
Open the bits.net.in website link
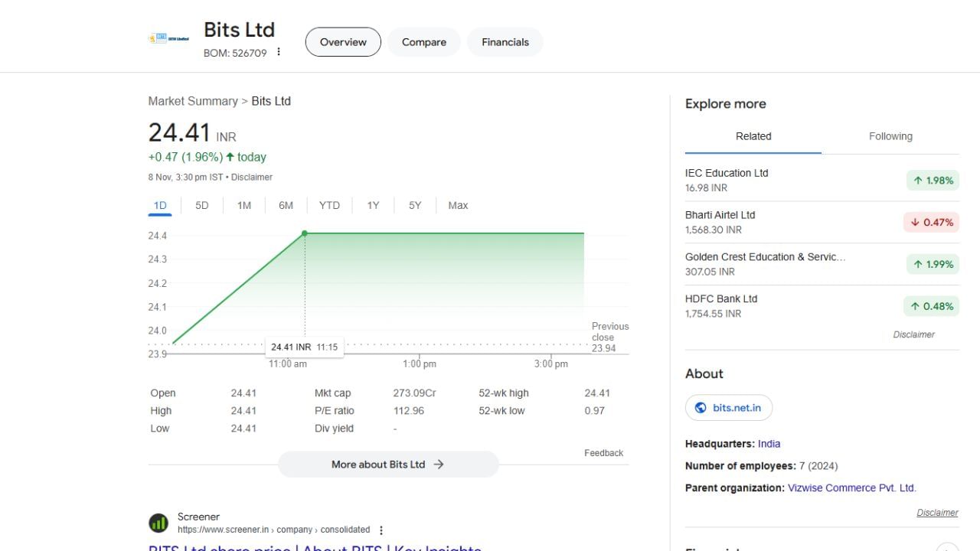729,408
